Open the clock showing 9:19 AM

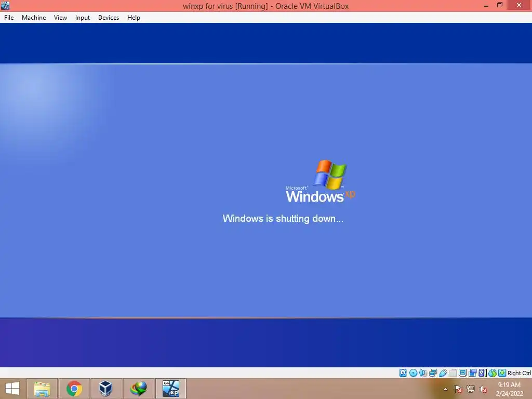point(509,389)
